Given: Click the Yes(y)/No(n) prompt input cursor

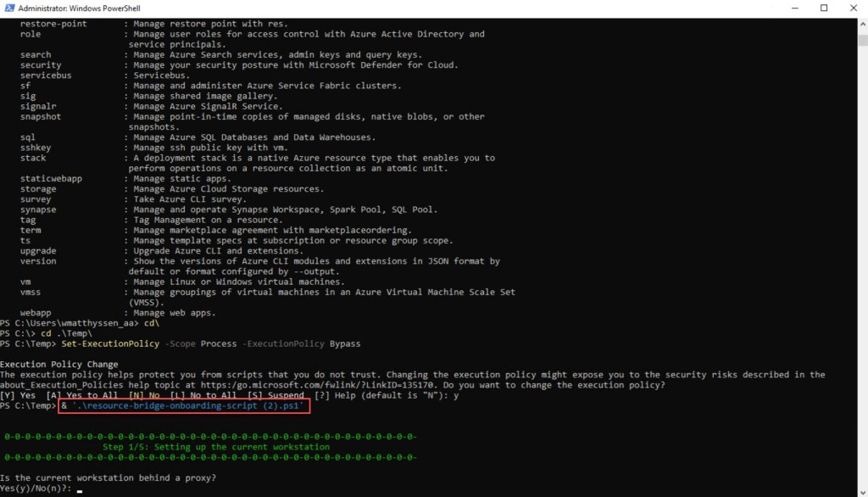Looking at the screenshot, I should coord(79,489).
